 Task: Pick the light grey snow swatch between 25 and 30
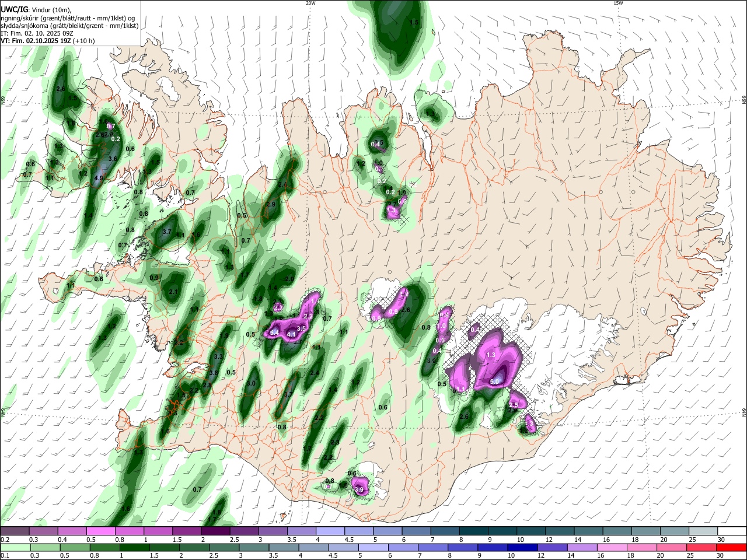[x=704, y=531]
